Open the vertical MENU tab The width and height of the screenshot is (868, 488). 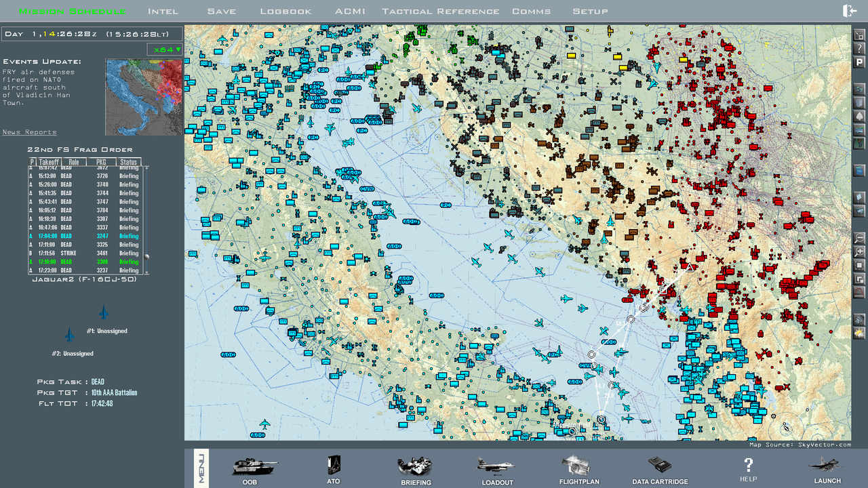[201, 468]
